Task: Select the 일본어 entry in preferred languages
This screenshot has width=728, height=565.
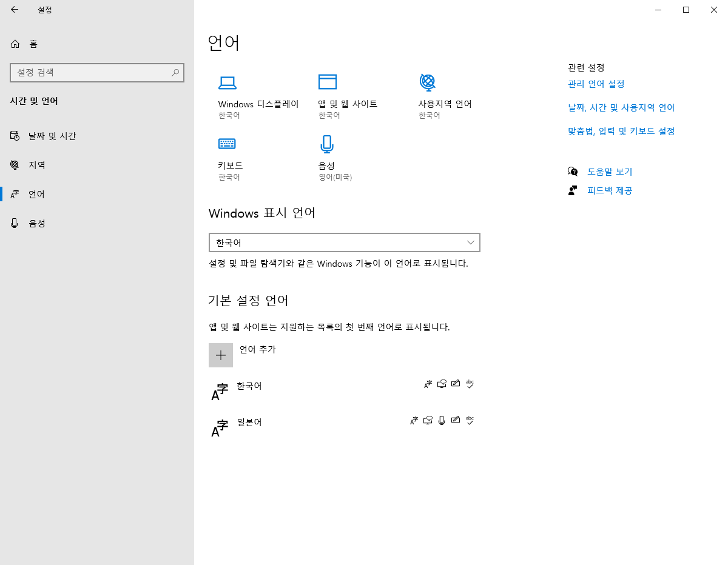Action: (x=344, y=428)
